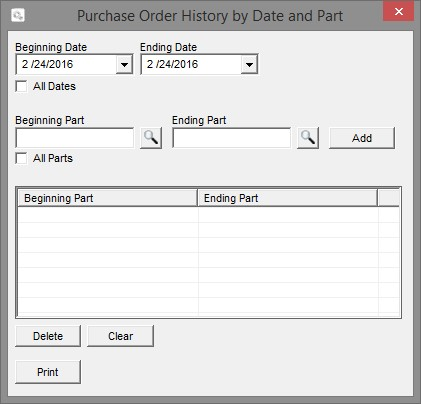Check the All Parts checkbox
Viewport: 421px width, 404px height.
click(x=21, y=158)
